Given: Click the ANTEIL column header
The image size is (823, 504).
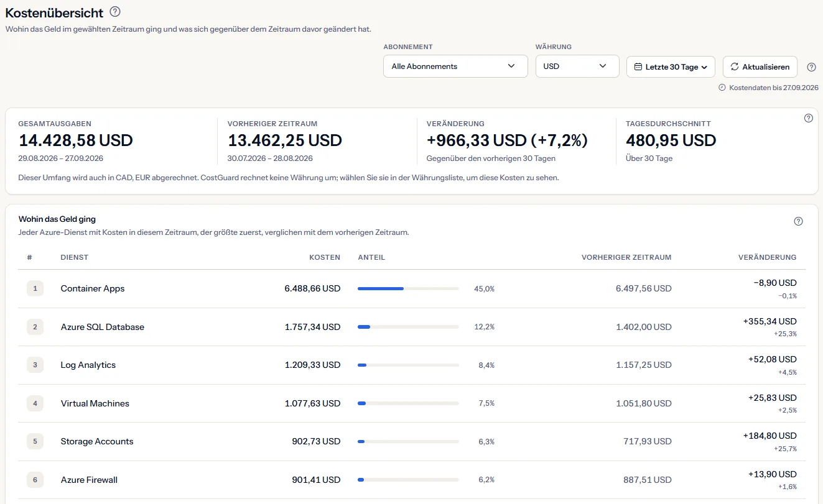Looking at the screenshot, I should 371,257.
